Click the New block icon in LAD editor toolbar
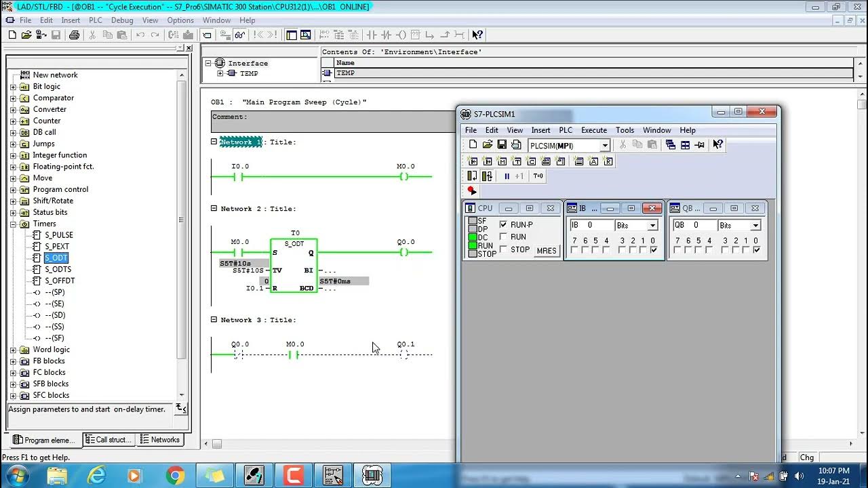 tap(12, 35)
